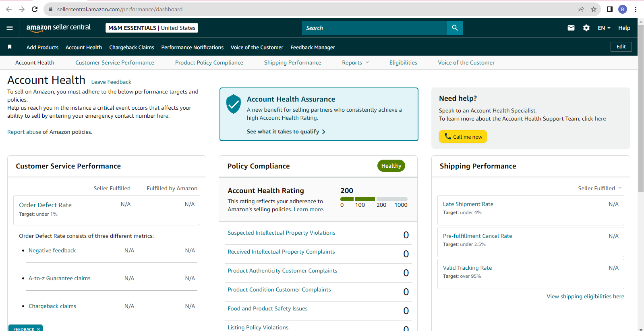Click the Call me now button

point(463,137)
